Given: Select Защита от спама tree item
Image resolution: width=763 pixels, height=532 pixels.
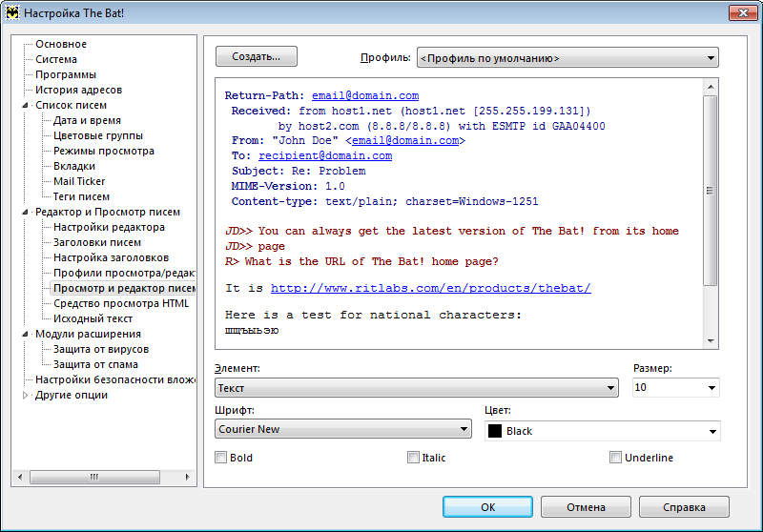Looking at the screenshot, I should tap(95, 365).
